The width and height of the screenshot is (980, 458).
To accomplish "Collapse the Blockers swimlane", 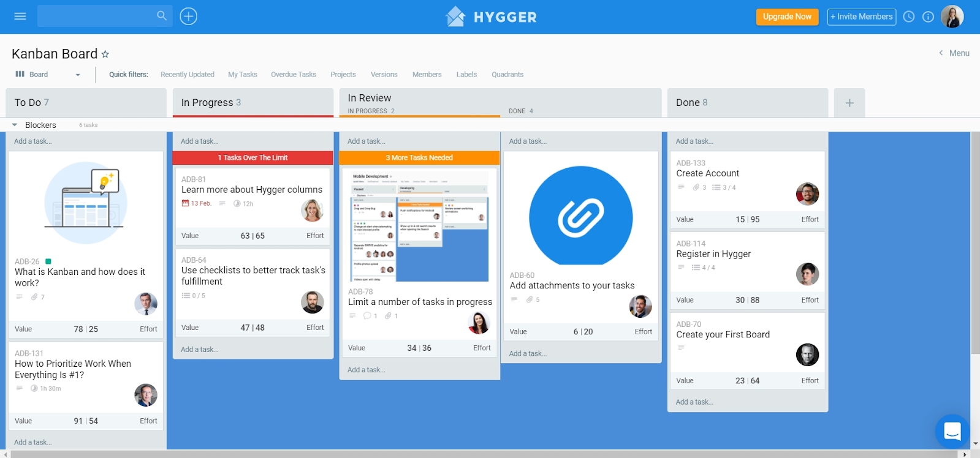I will click(15, 125).
